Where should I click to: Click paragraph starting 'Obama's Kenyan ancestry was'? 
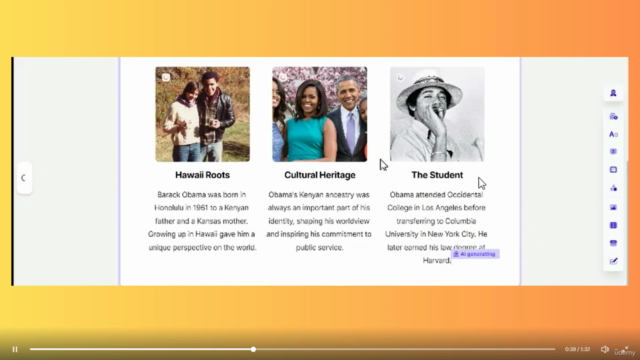319,221
